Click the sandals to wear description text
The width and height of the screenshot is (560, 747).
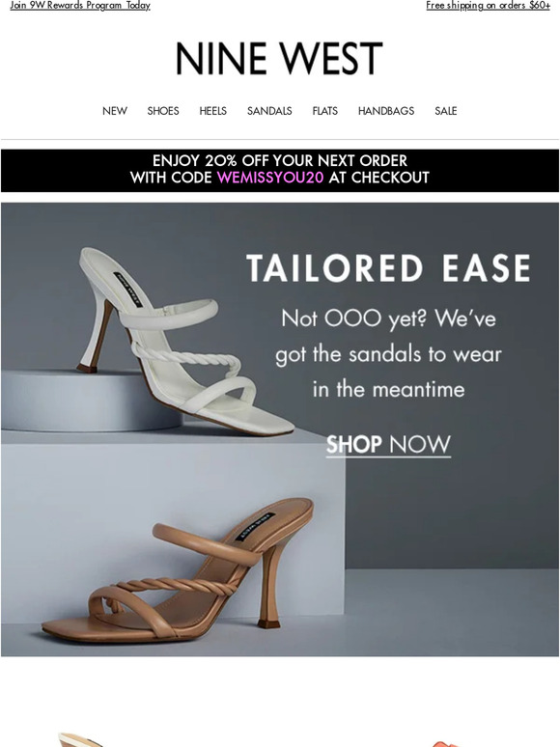pyautogui.click(x=388, y=354)
